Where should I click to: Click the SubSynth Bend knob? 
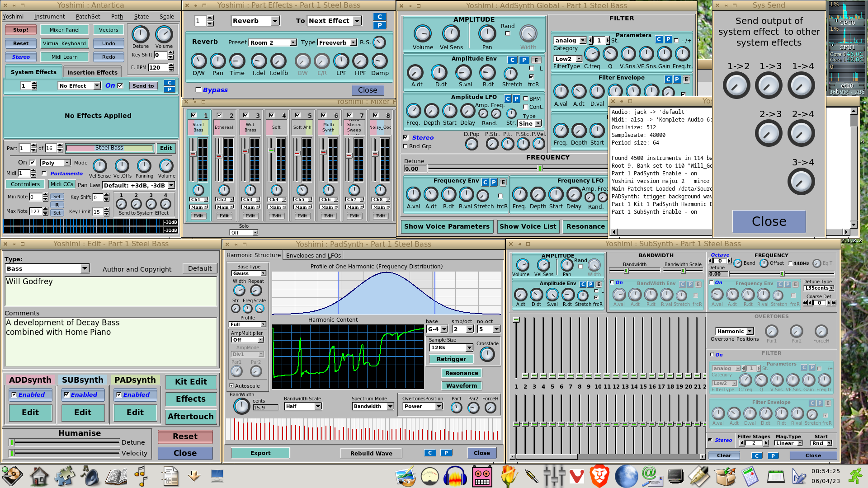coord(738,263)
